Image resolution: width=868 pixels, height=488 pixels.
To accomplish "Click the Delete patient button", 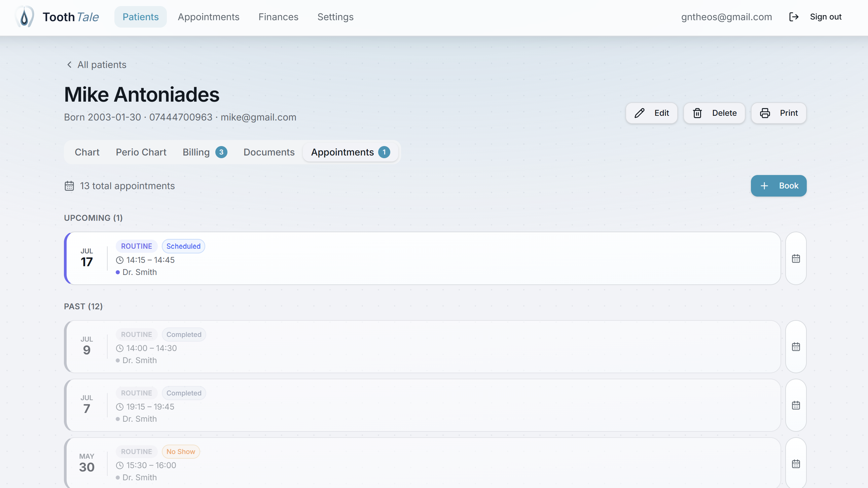I will click(x=714, y=113).
